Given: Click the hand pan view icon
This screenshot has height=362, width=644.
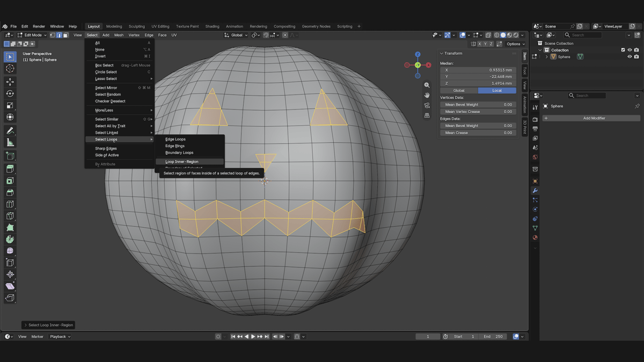Looking at the screenshot, I should click(x=427, y=95).
